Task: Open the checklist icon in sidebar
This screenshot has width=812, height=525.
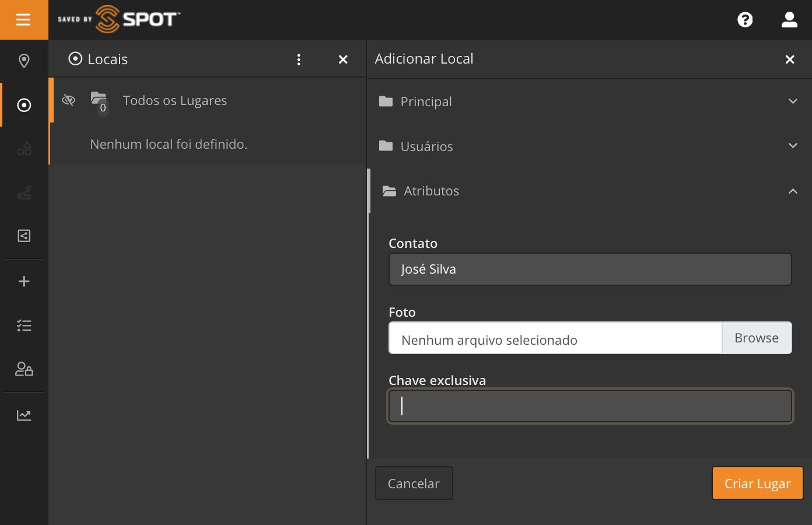Action: coord(24,325)
